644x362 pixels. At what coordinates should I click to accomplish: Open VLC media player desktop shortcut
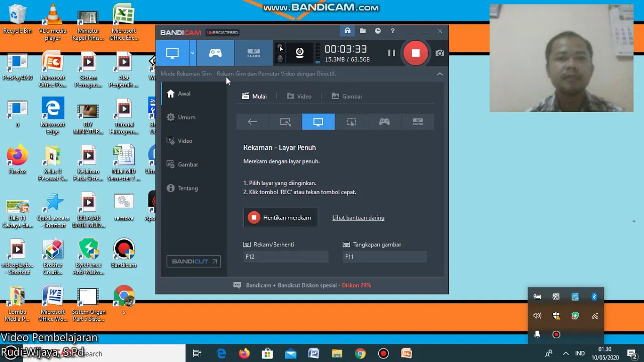coord(53,22)
